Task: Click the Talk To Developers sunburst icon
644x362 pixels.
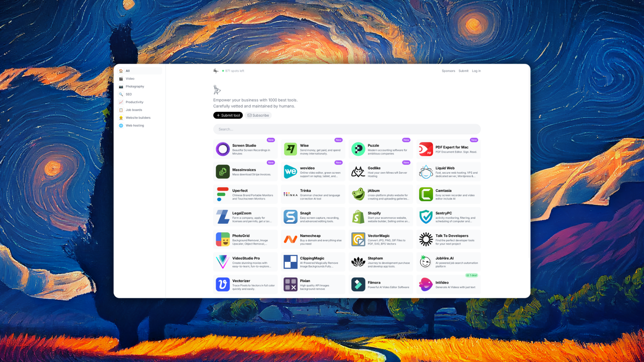Action: [x=426, y=239]
